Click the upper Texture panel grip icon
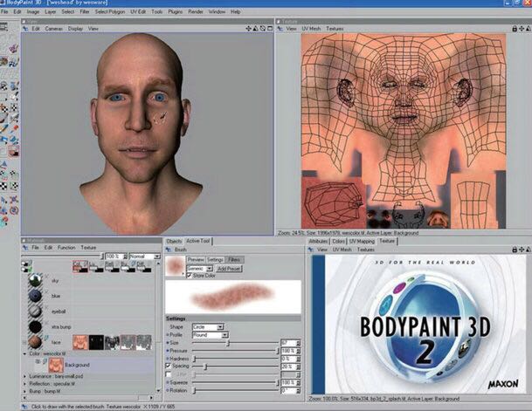Screen dimensions: 532x411 coord(280,29)
